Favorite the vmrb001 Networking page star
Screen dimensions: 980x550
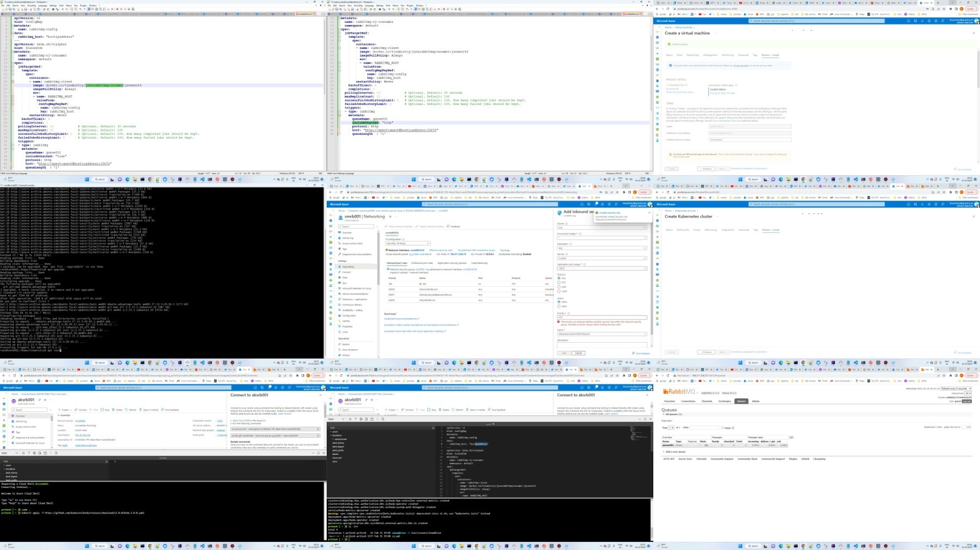point(390,217)
